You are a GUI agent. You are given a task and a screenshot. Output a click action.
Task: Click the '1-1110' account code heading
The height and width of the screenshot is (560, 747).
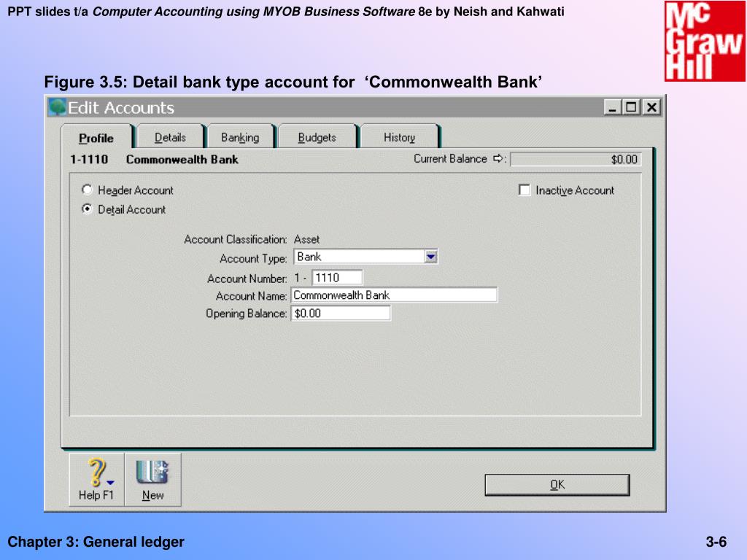(x=89, y=159)
